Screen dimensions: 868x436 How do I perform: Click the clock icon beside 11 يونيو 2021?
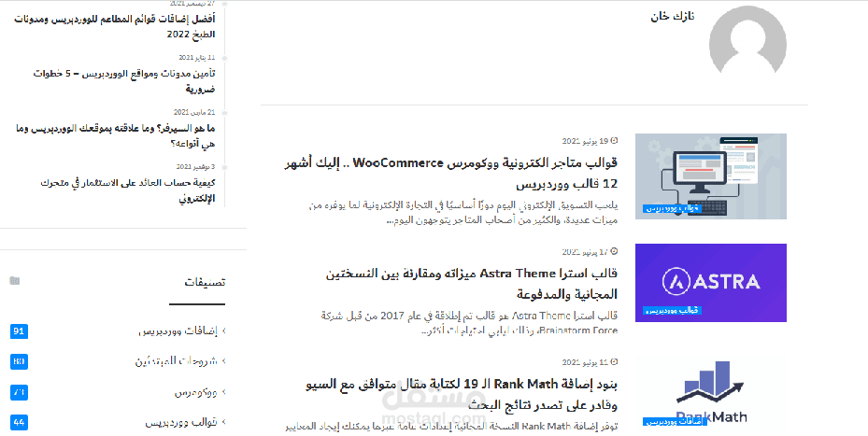614,362
